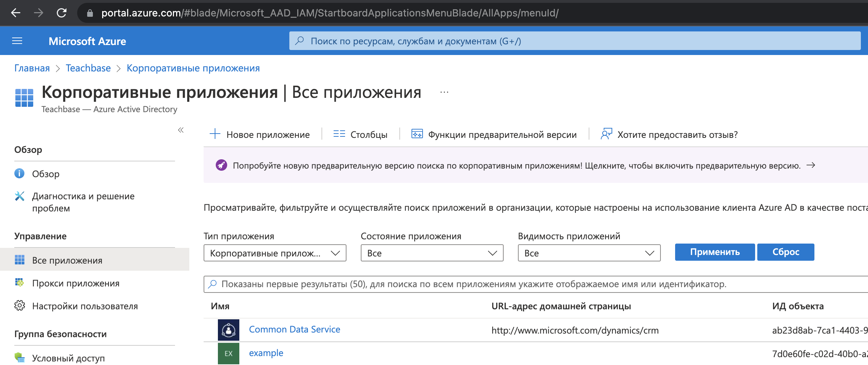Image resolution: width=868 pixels, height=365 pixels.
Task: Click the Применить button
Action: [x=715, y=252]
